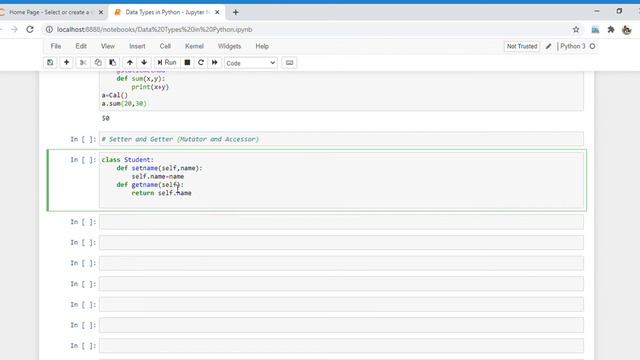Open the Kernel menu
Image resolution: width=640 pixels, height=360 pixels.
194,46
